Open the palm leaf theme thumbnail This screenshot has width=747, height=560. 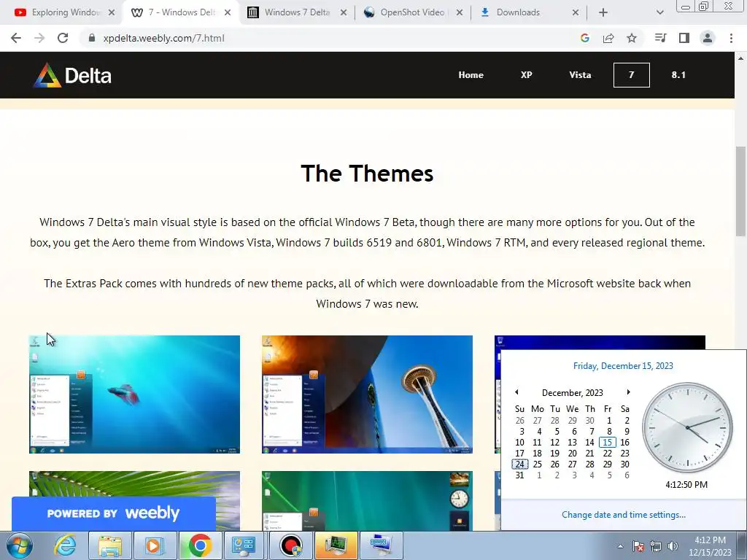[134, 483]
